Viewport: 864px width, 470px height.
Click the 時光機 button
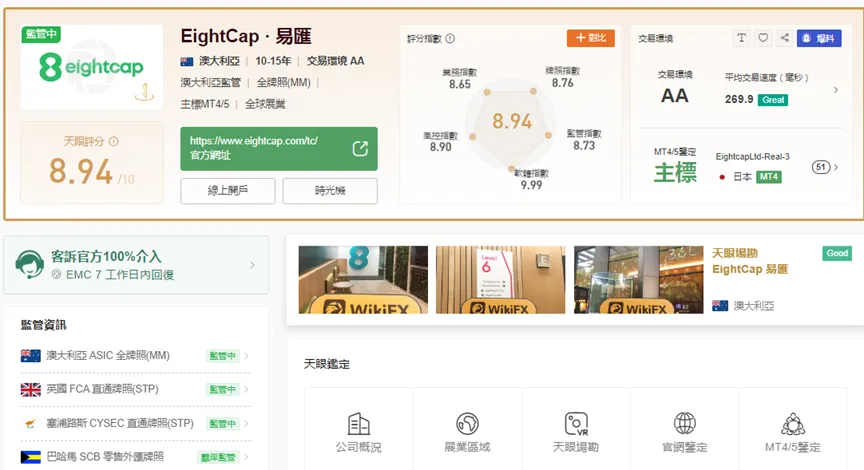click(x=330, y=191)
